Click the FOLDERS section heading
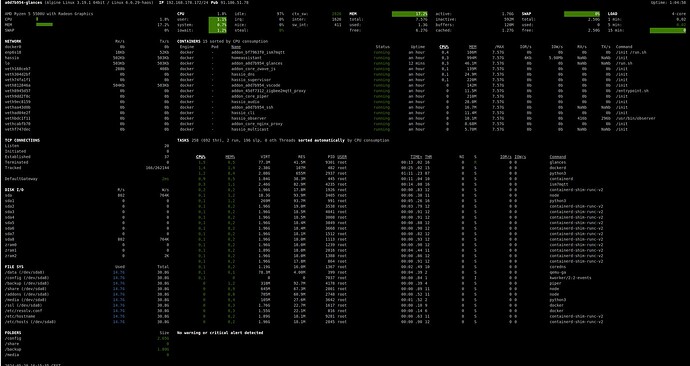Viewport: 690px width, 366px height. coord(13,333)
